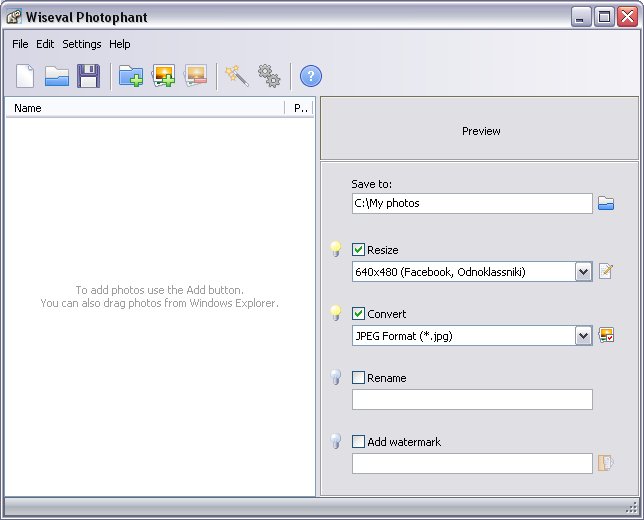Open convert format options icon

606,335
